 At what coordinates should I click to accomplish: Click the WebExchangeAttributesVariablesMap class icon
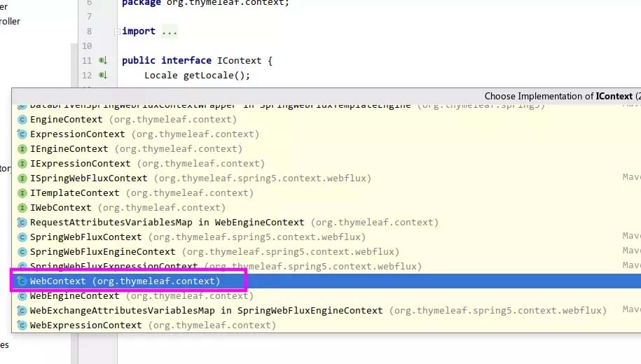coord(22,311)
